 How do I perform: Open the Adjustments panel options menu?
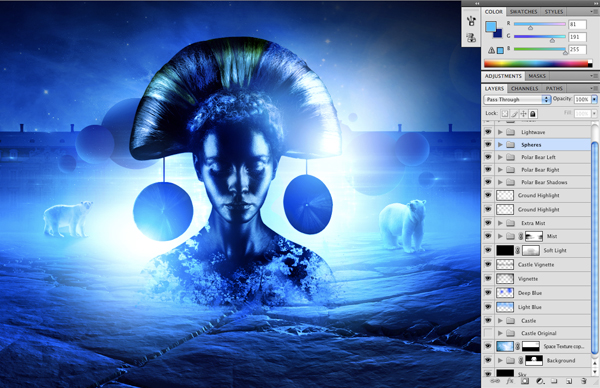[x=594, y=76]
